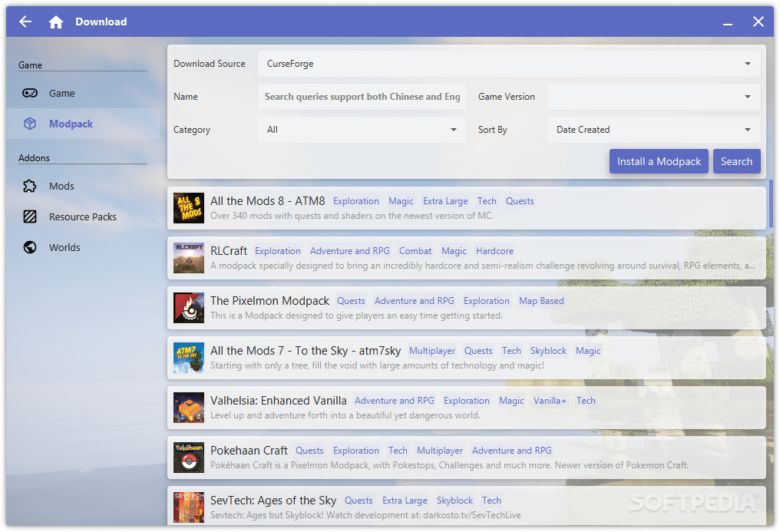This screenshot has height=532, width=780.
Task: Click the globe icon beside Worlds
Action: [x=30, y=247]
